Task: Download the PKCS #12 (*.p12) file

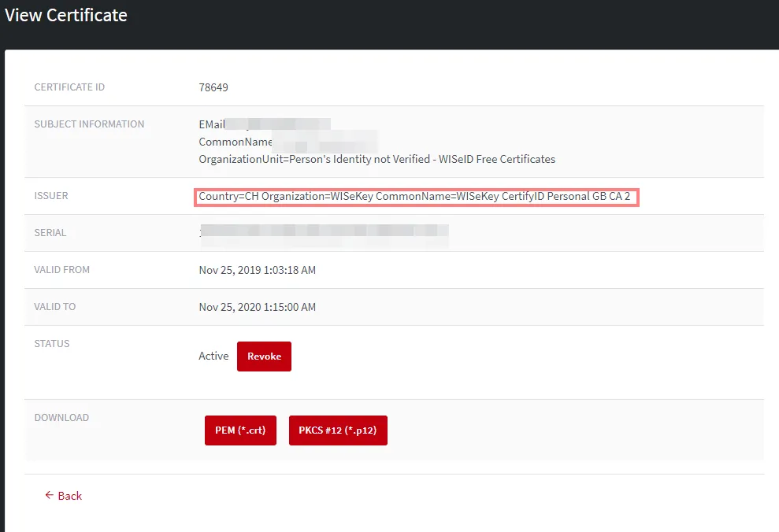Action: click(x=338, y=430)
